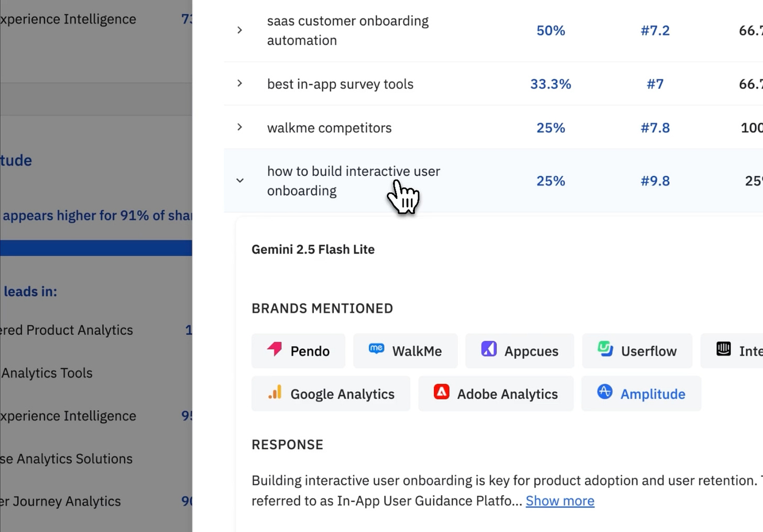Click the Adobe Analytics logo icon
Viewport: 763px width, 532px height.
click(442, 392)
